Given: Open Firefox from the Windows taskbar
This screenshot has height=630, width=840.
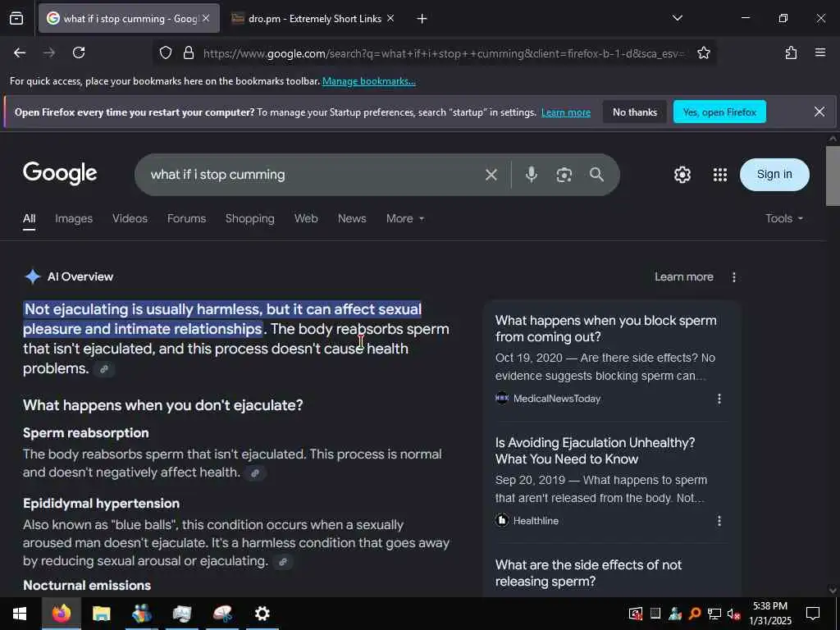Looking at the screenshot, I should (x=62, y=614).
